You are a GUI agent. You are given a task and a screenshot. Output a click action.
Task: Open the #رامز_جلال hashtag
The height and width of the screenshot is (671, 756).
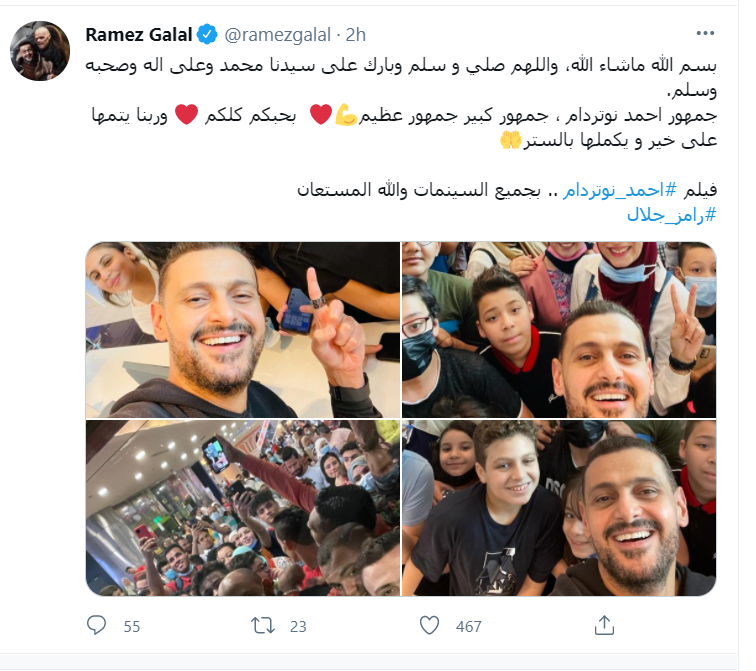click(672, 215)
